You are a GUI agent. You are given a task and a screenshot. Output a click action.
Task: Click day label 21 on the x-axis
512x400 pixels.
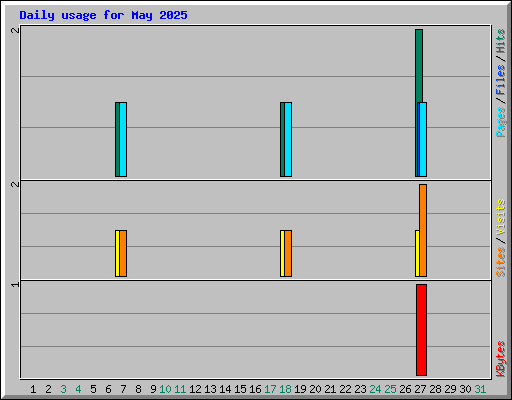(x=330, y=389)
